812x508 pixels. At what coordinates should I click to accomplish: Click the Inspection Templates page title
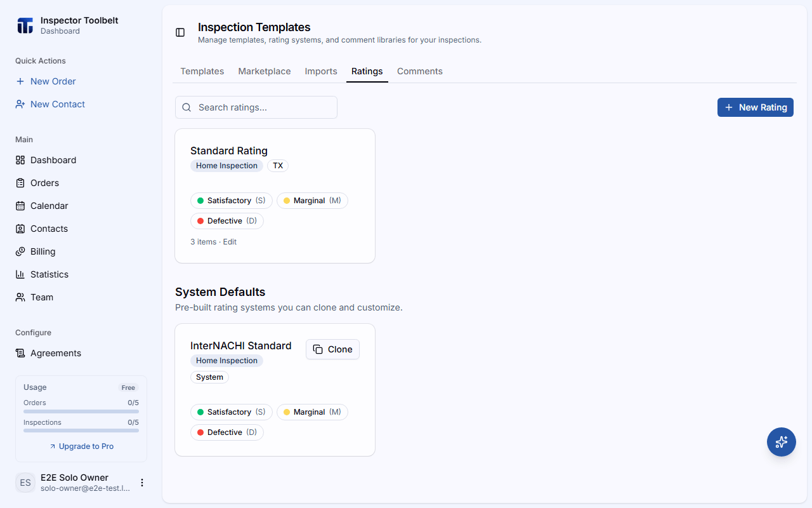click(254, 27)
